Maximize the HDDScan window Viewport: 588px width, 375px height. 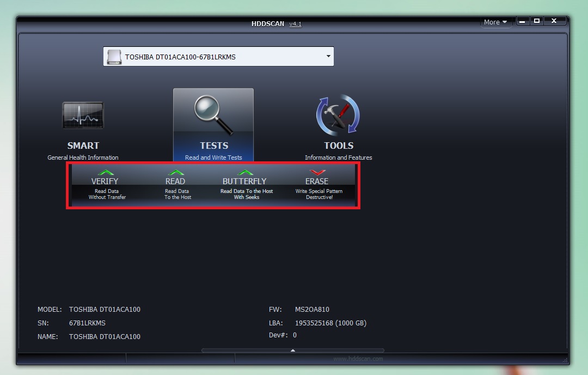click(537, 21)
